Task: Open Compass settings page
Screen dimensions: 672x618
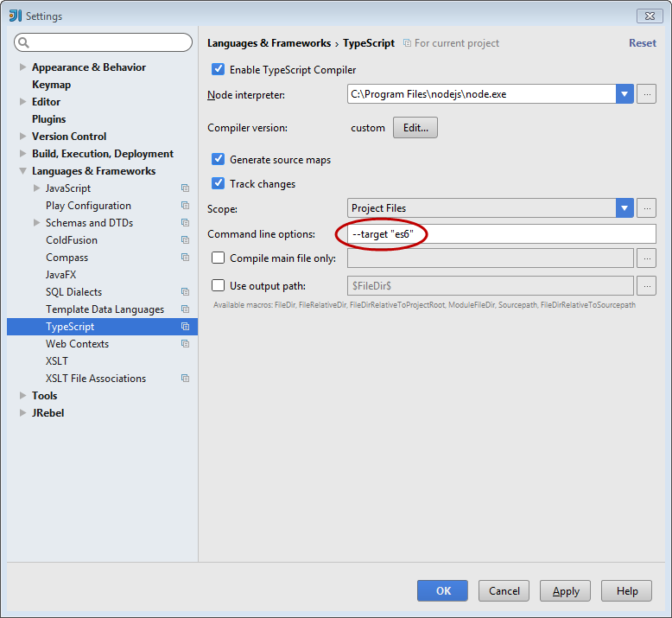Action: 67,258
